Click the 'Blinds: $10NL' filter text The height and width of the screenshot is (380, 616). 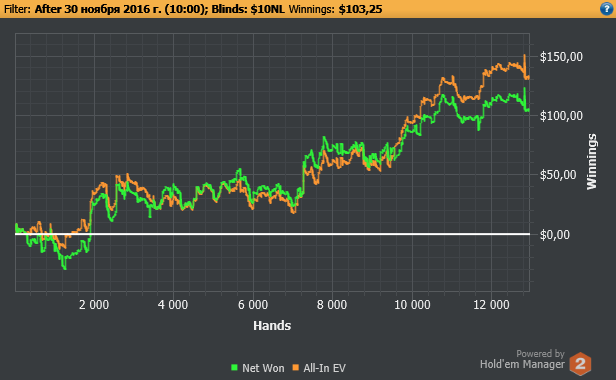pos(248,9)
